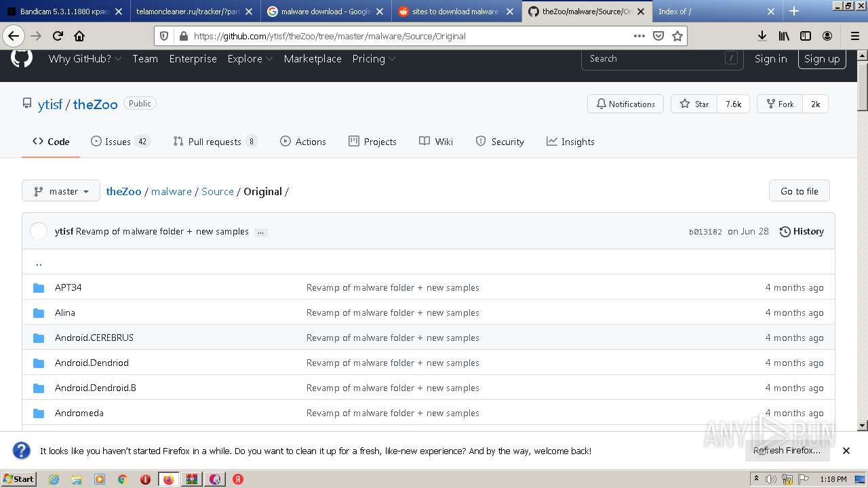Open the Pull requests tab
Viewport: 868px width, 488px height.
click(215, 142)
